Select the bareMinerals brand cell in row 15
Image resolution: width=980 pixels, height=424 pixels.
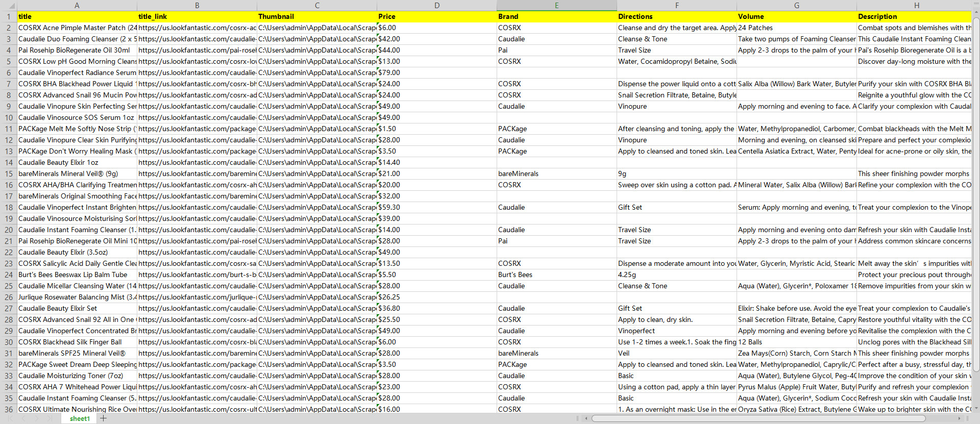(x=556, y=173)
